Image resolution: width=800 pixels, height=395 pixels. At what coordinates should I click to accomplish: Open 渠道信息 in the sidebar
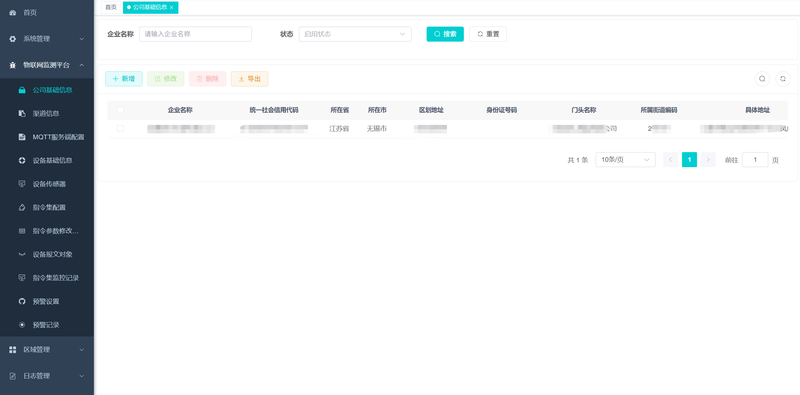pyautogui.click(x=47, y=113)
